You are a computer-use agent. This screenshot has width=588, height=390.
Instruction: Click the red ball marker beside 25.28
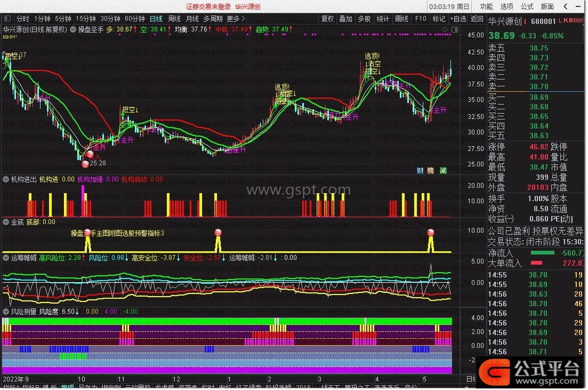pos(85,164)
